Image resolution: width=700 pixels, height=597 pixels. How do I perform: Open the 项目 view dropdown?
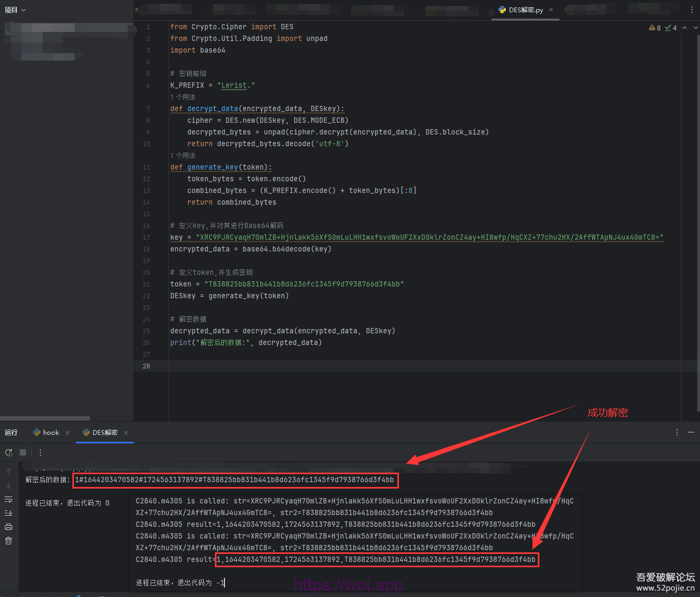15,10
